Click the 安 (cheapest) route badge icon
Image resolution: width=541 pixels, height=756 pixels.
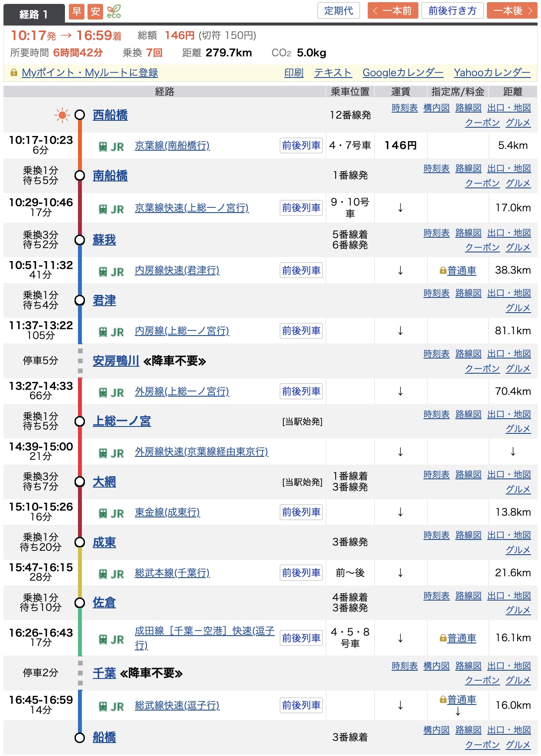95,11
